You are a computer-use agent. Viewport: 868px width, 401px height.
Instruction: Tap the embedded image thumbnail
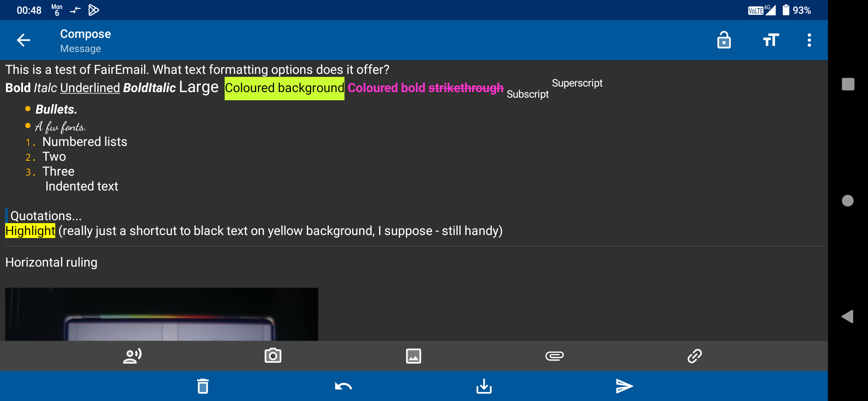161,314
